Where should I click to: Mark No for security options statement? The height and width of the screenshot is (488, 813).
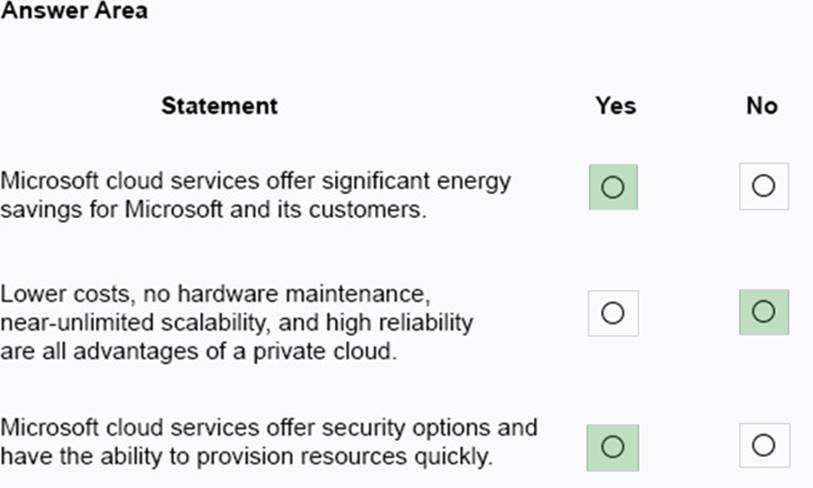tap(764, 445)
